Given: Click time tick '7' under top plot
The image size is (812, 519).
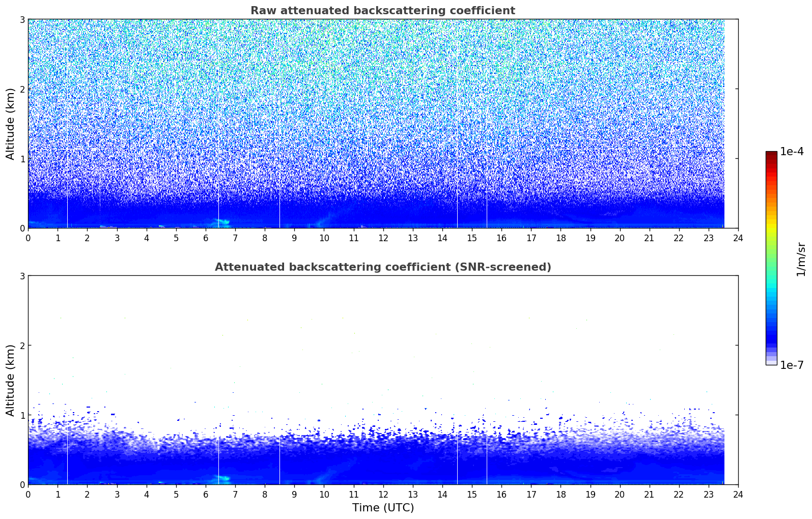Looking at the screenshot, I should 235,238.
